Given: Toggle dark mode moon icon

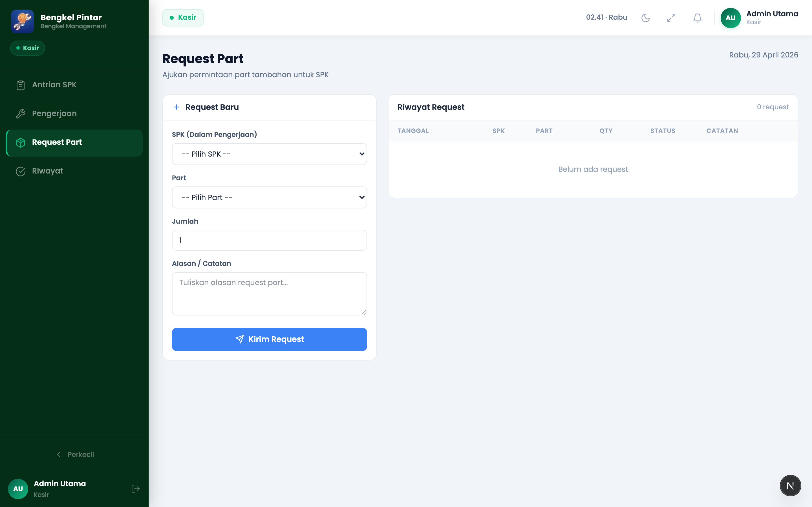Looking at the screenshot, I should (645, 18).
